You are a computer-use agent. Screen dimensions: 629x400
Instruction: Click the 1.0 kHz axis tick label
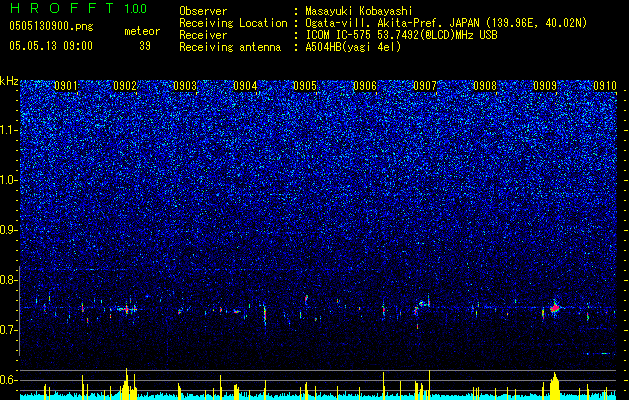click(9, 180)
